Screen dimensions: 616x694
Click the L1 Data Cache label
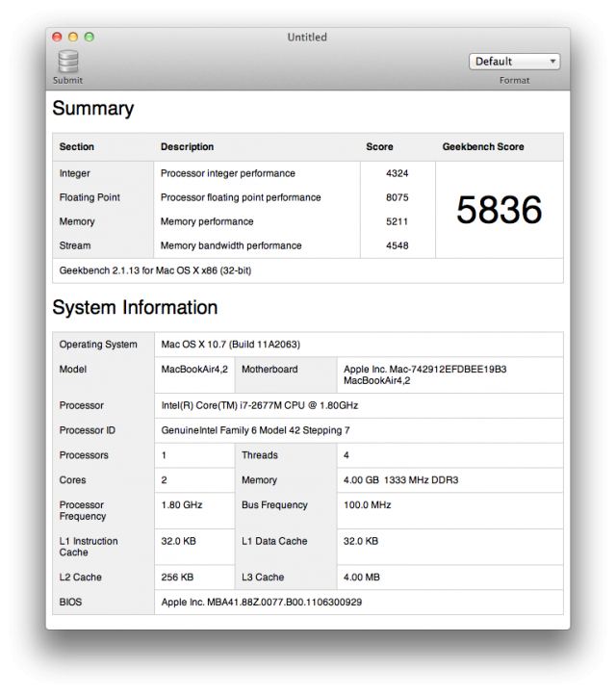tap(274, 541)
